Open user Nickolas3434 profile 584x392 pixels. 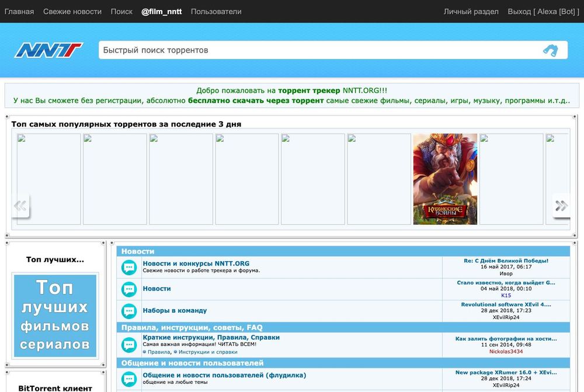click(506, 352)
